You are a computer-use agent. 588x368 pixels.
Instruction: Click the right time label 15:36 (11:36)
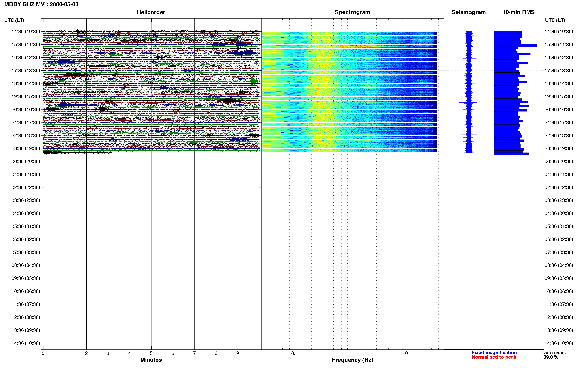[x=559, y=45]
